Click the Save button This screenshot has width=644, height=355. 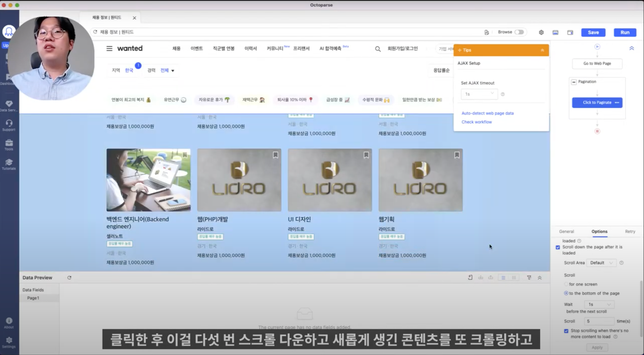(593, 32)
